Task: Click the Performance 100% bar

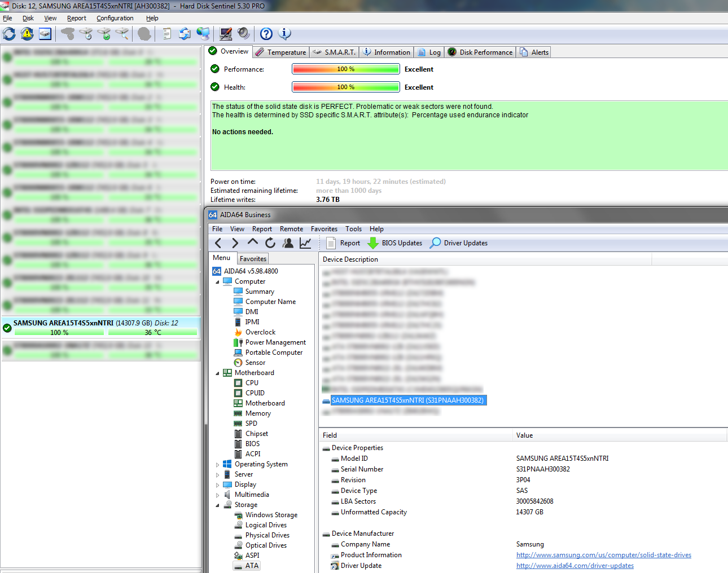Action: click(346, 69)
